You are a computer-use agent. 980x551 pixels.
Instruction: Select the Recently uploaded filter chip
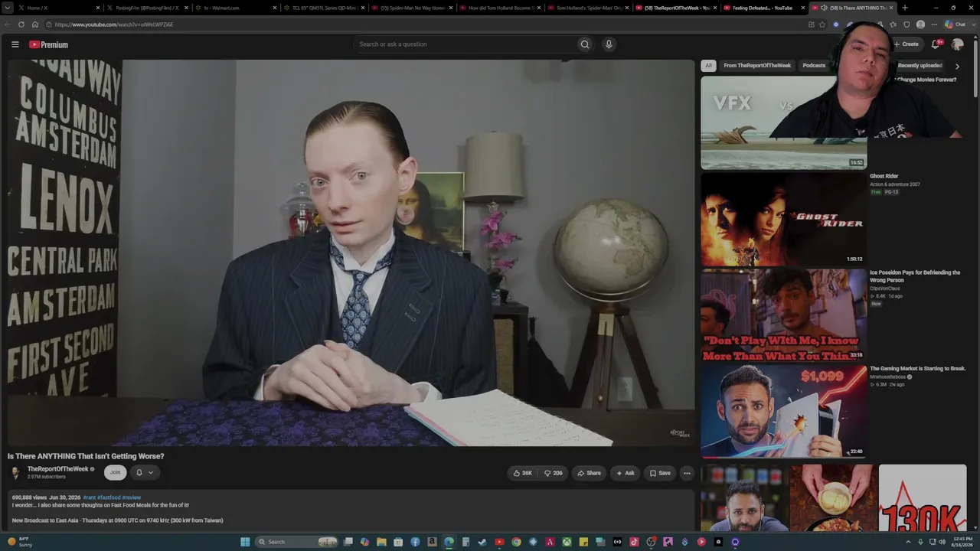[x=920, y=66]
